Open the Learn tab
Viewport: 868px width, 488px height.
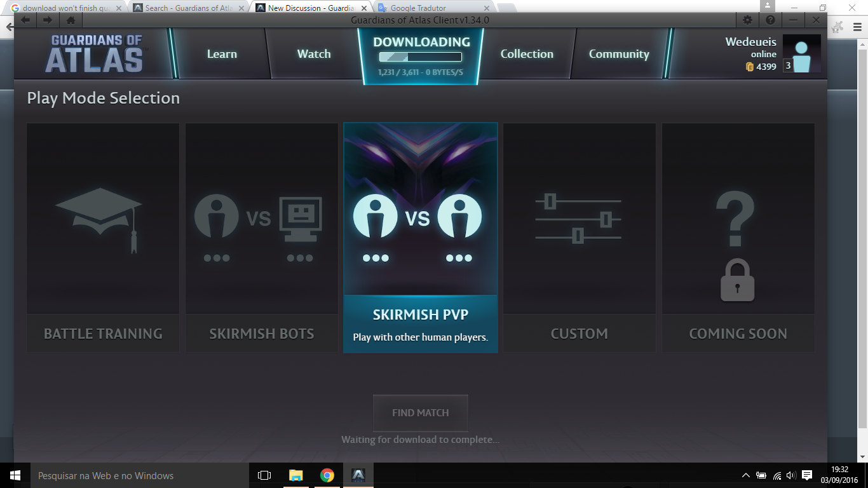click(x=222, y=54)
